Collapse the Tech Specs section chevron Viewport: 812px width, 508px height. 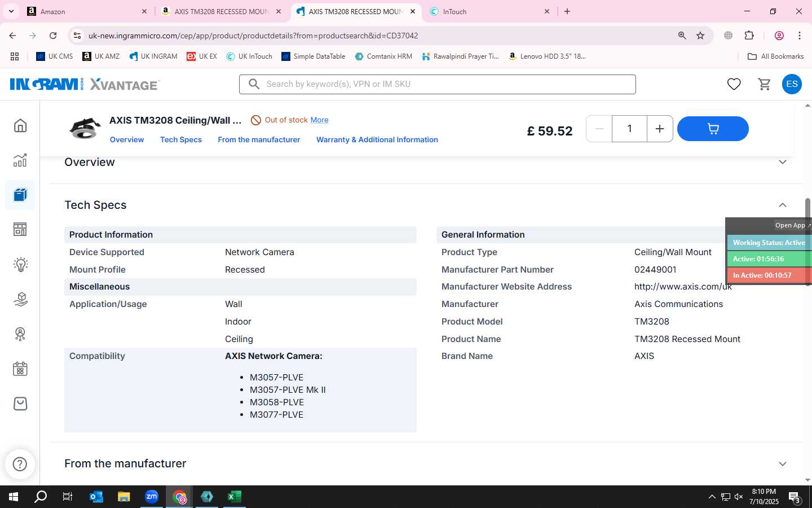(783, 205)
